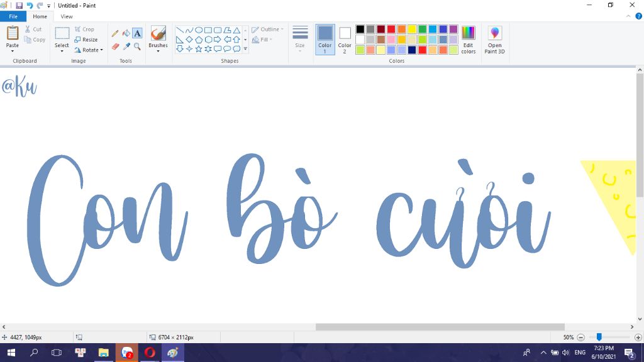Choose the Up arrow shape

click(236, 40)
